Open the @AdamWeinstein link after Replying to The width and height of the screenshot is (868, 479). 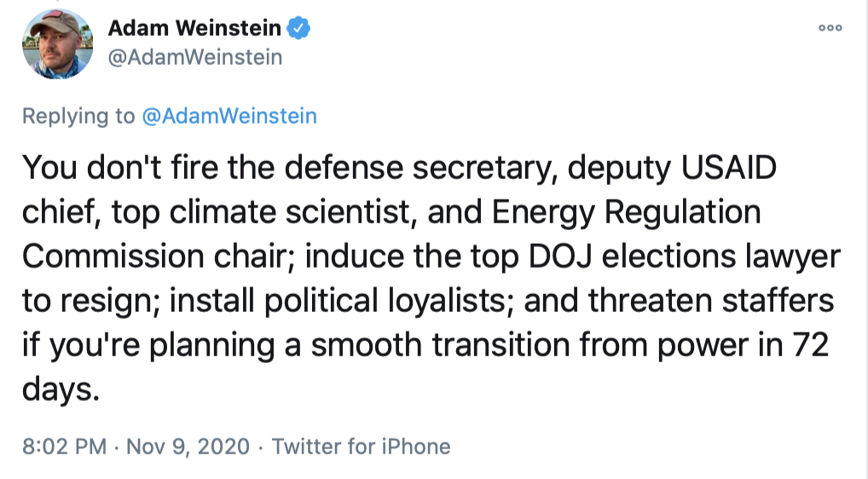click(229, 116)
